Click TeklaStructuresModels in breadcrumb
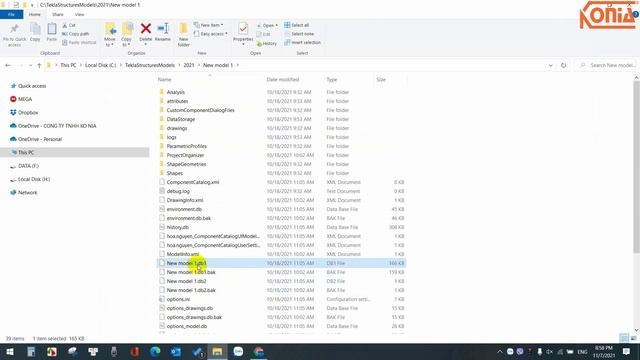The width and height of the screenshot is (640, 360). point(150,65)
